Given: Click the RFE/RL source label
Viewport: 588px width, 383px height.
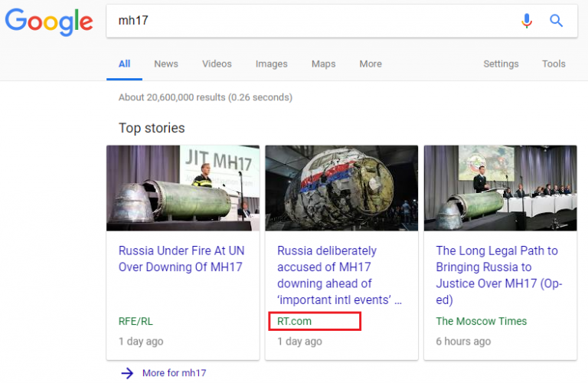Looking at the screenshot, I should pos(136,321).
